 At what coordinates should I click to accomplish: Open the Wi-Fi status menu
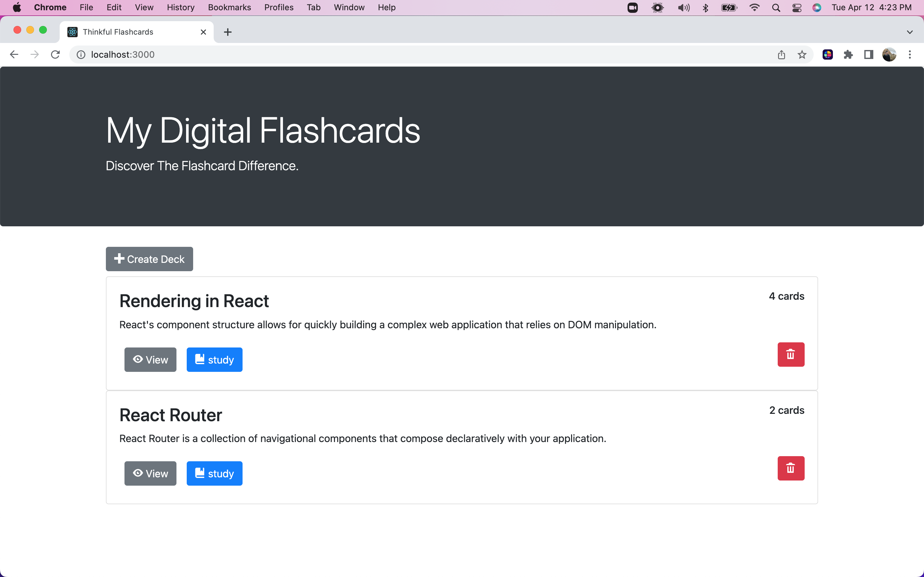click(754, 8)
